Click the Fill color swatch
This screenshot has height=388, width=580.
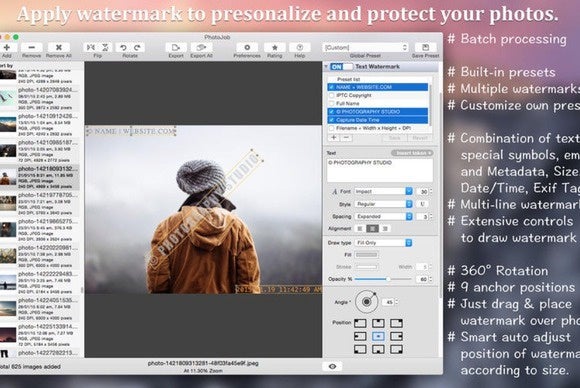(366, 255)
